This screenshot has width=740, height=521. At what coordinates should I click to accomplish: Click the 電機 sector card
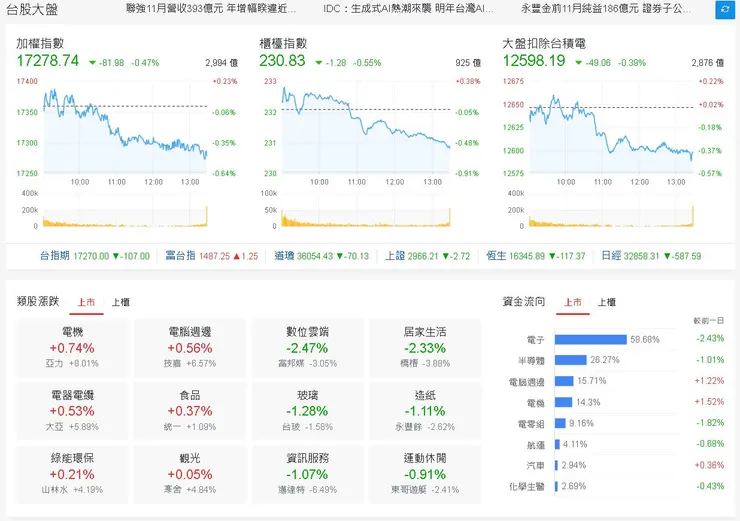(72, 347)
